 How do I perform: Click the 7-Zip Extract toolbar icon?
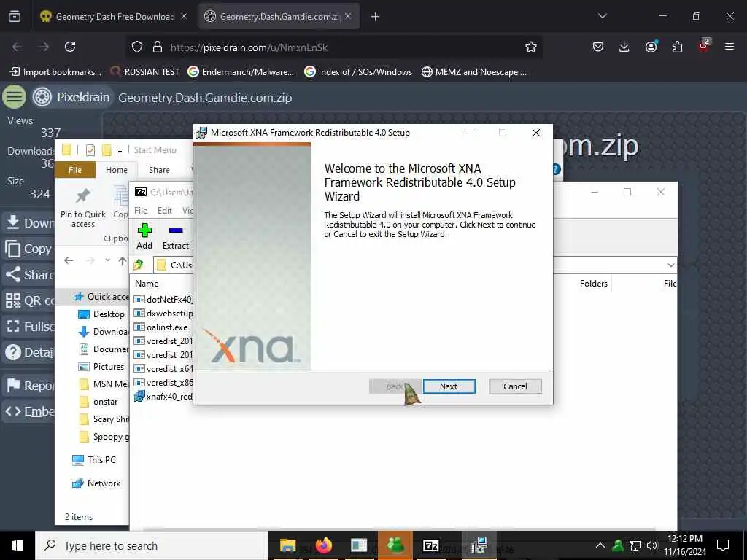[176, 237]
